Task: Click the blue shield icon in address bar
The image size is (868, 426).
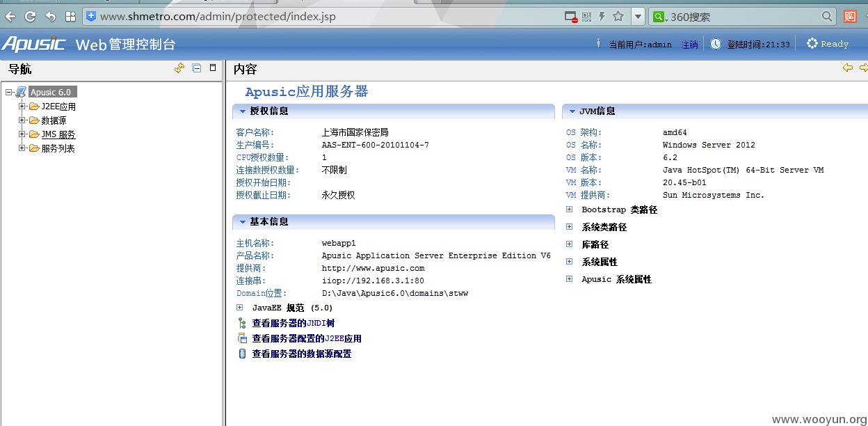Action: [91, 16]
